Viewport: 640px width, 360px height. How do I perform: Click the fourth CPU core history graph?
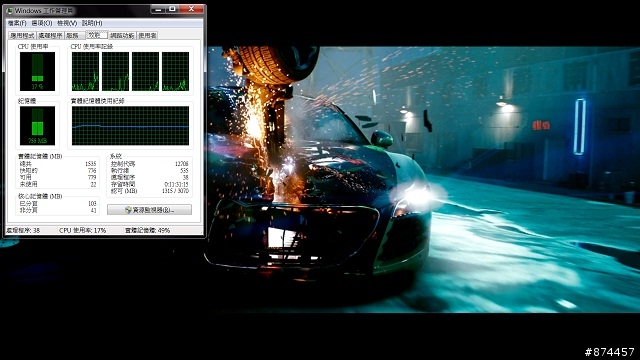tap(176, 71)
